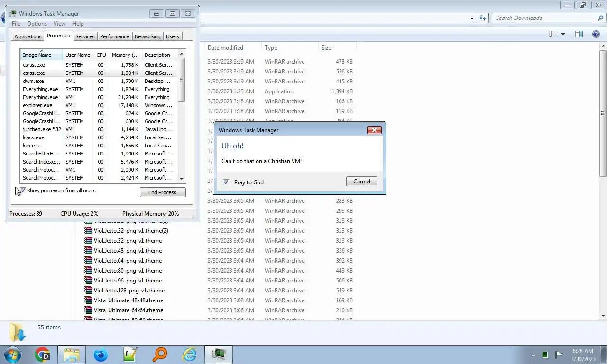This screenshot has height=364, width=607.
Task: Sort processes by CPU column
Action: click(101, 55)
